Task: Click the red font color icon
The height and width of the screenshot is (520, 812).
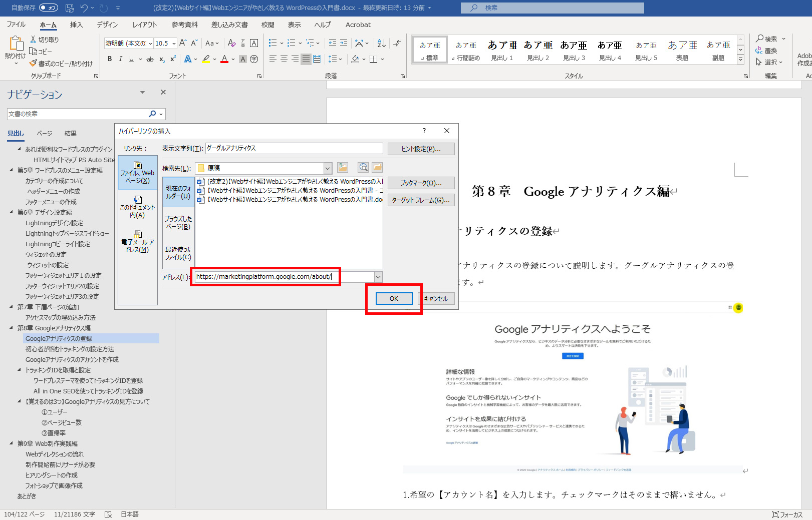Action: pyautogui.click(x=224, y=59)
